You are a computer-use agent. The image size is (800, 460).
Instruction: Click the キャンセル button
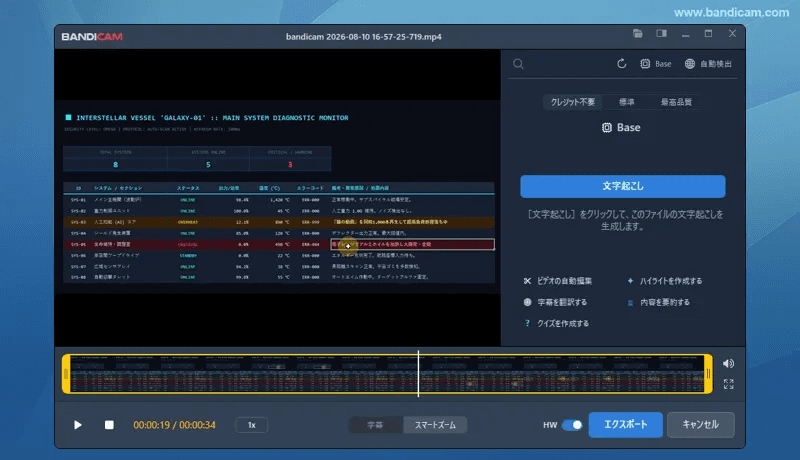(x=701, y=425)
